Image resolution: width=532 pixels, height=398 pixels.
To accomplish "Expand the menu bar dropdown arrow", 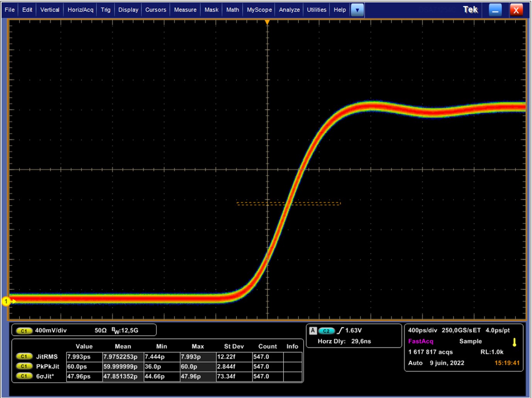I will click(x=357, y=10).
